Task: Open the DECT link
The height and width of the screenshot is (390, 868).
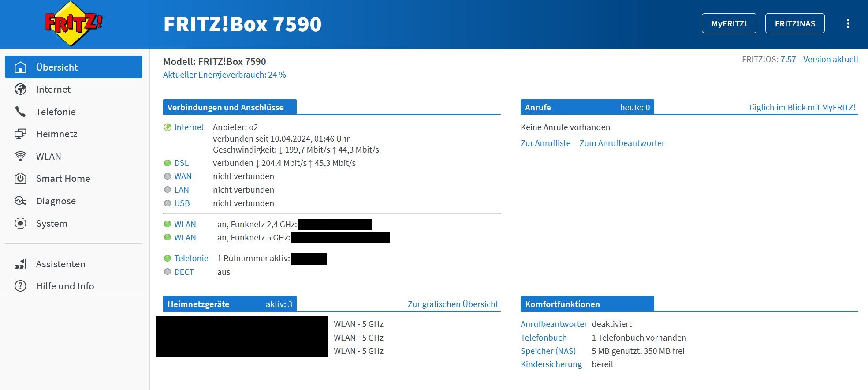Action: click(x=184, y=272)
